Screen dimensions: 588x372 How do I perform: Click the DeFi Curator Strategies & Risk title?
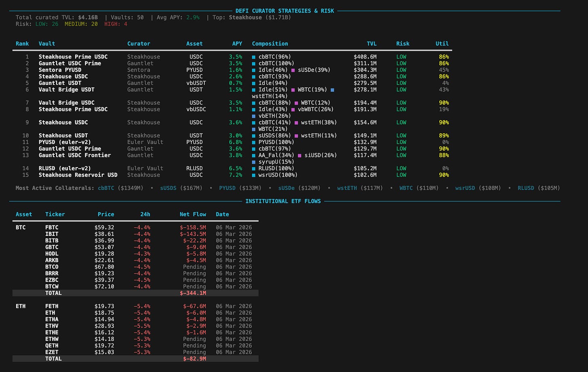(285, 11)
